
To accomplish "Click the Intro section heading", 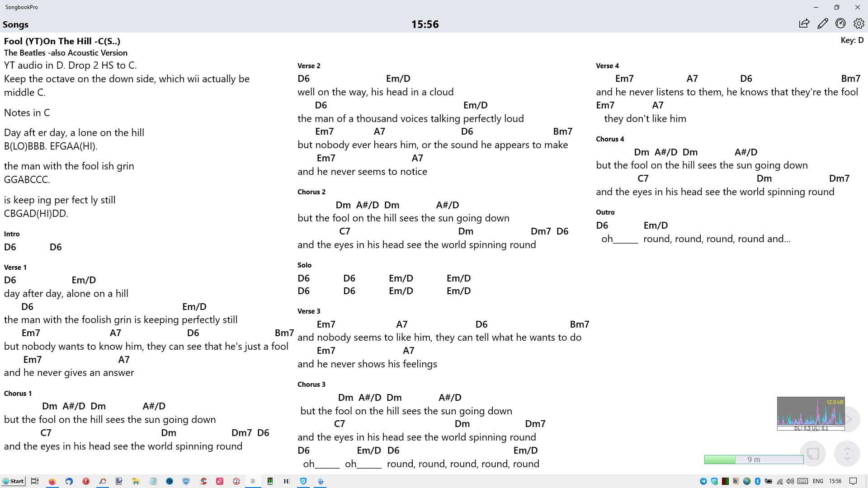I will click(x=12, y=234).
